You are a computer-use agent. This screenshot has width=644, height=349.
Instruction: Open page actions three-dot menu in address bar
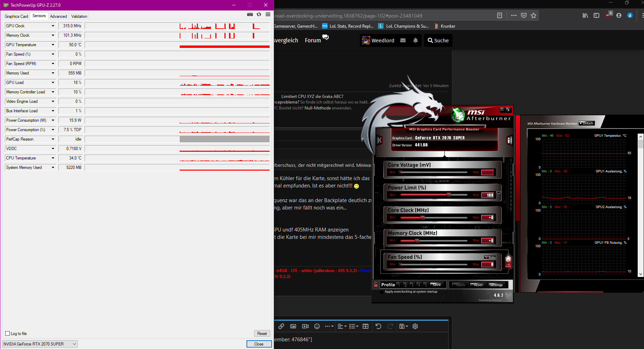click(514, 15)
